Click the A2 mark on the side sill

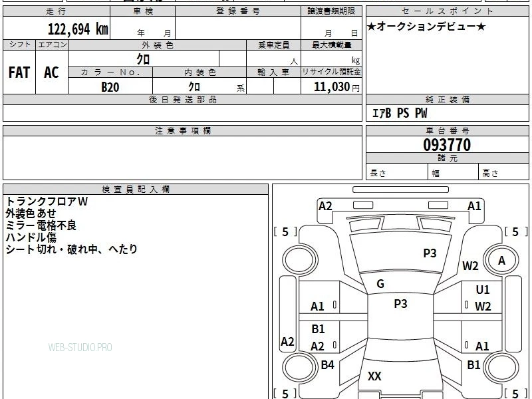[x=287, y=341]
